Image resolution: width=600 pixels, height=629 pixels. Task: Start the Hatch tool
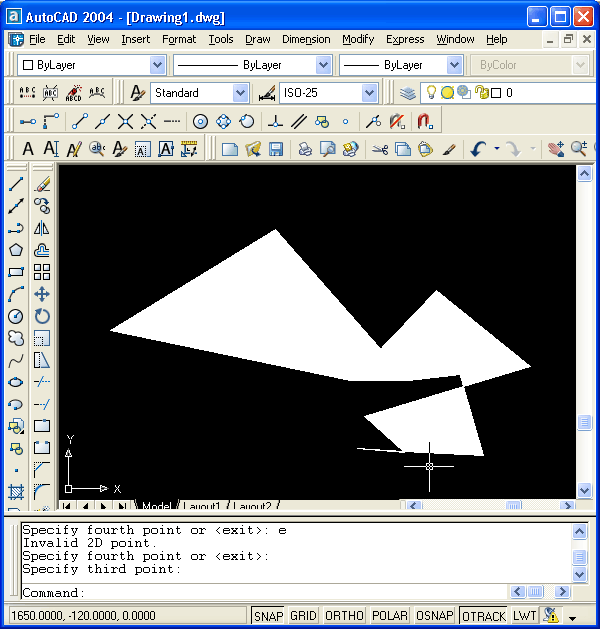(x=16, y=492)
